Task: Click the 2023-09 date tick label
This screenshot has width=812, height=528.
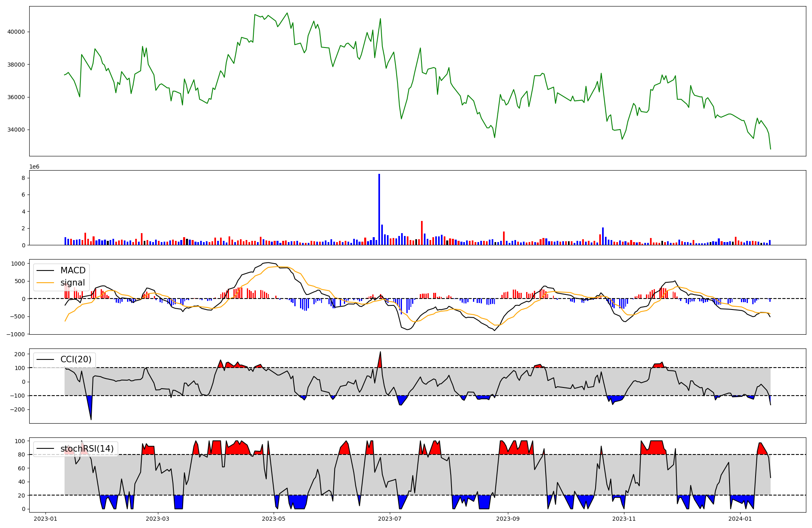Action: 508,519
